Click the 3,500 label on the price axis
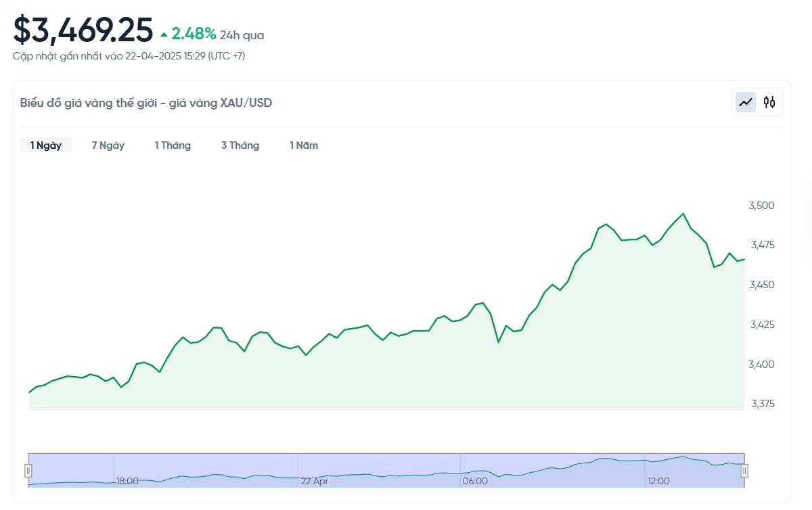Screen dimensions: 812x510 tap(761, 206)
